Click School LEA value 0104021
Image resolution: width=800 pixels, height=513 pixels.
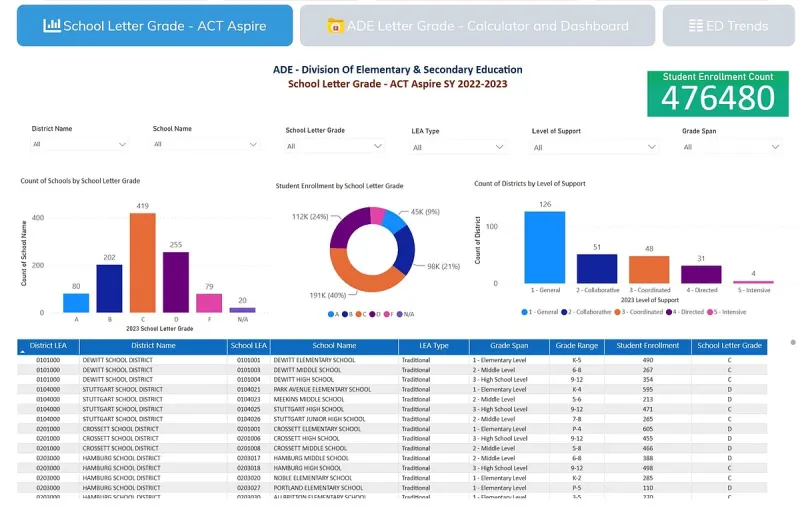tap(248, 389)
